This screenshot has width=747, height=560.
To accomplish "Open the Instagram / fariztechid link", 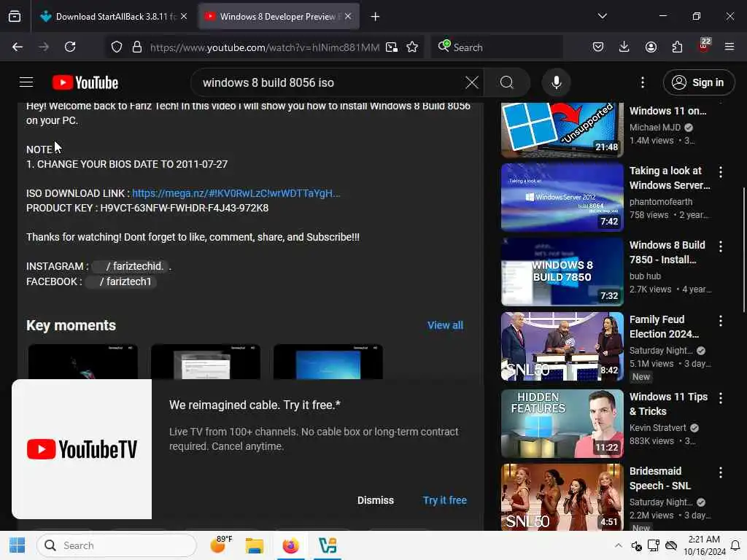I will coord(128,266).
